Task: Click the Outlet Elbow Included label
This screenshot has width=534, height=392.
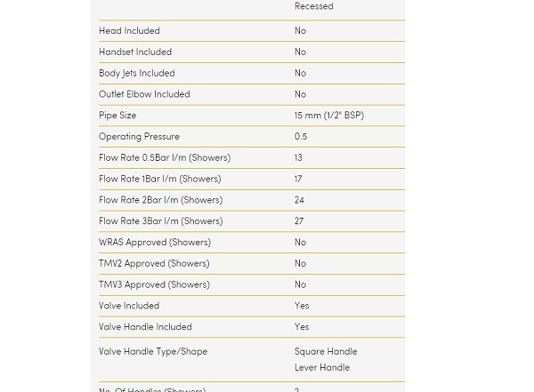Action: coord(144,94)
